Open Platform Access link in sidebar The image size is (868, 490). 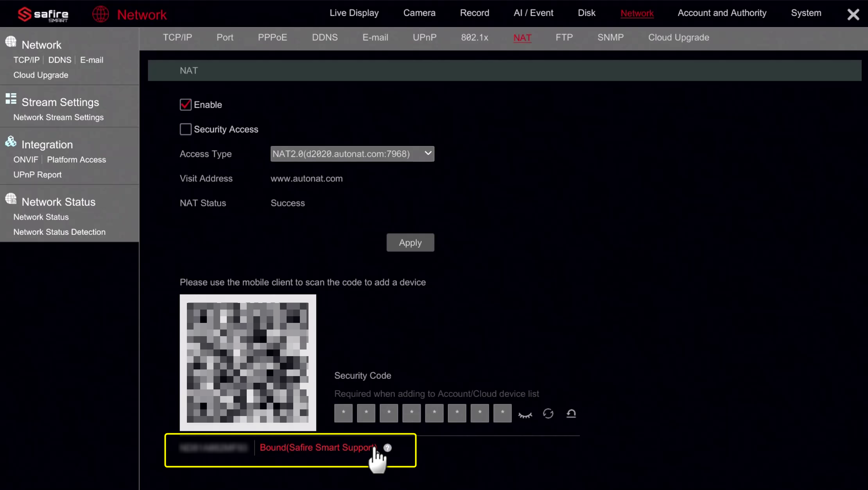(76, 160)
